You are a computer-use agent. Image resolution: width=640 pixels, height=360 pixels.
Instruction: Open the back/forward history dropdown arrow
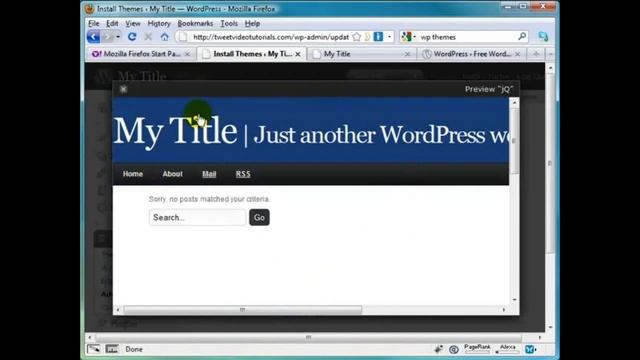pyautogui.click(x=118, y=37)
